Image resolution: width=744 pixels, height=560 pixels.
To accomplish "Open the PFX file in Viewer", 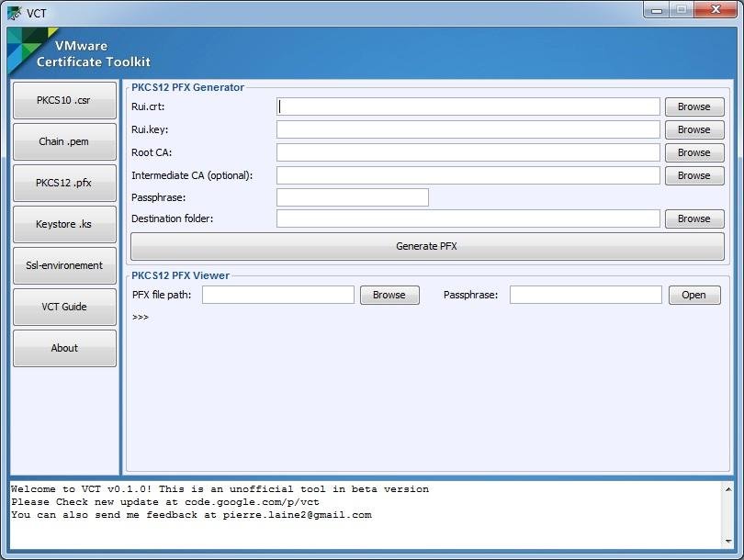I will (694, 295).
